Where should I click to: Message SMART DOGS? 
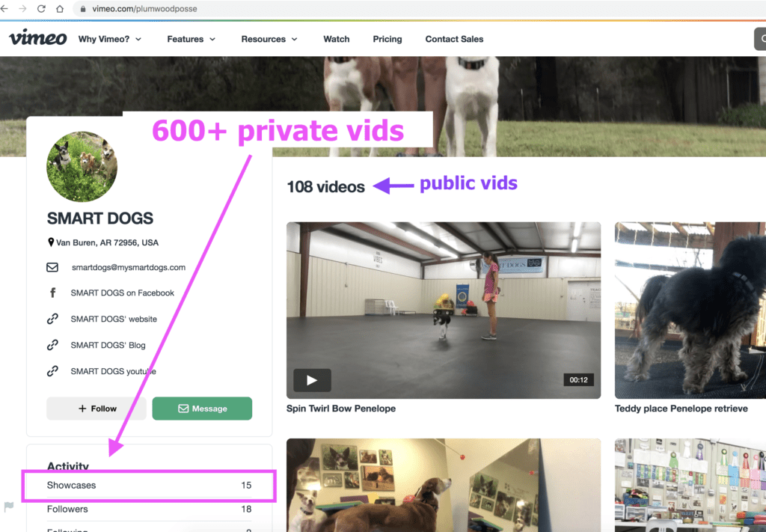click(x=202, y=409)
